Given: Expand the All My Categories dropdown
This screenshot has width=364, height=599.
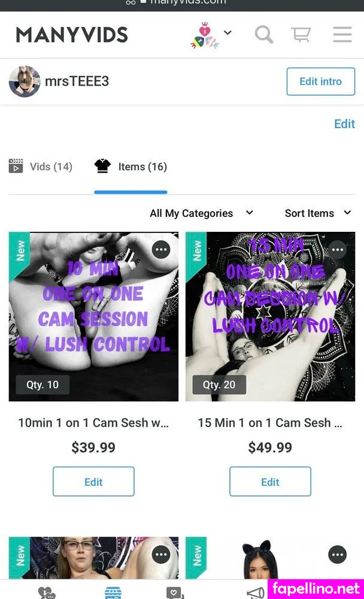Looking at the screenshot, I should pos(201,213).
